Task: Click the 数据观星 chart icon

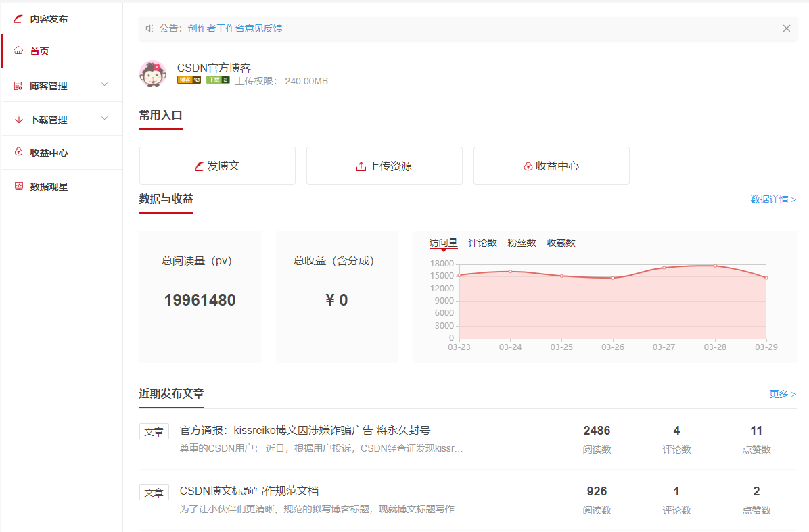Action: pos(18,186)
